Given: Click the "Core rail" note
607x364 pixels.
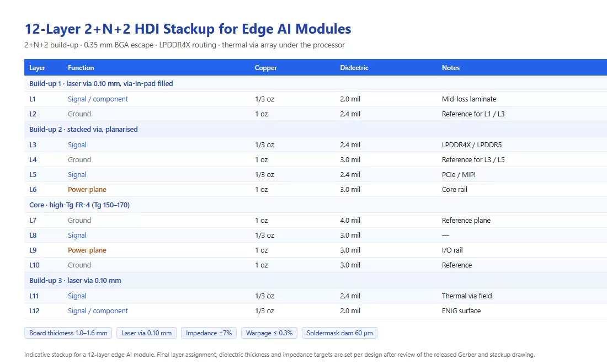Looking at the screenshot, I should coord(455,190).
